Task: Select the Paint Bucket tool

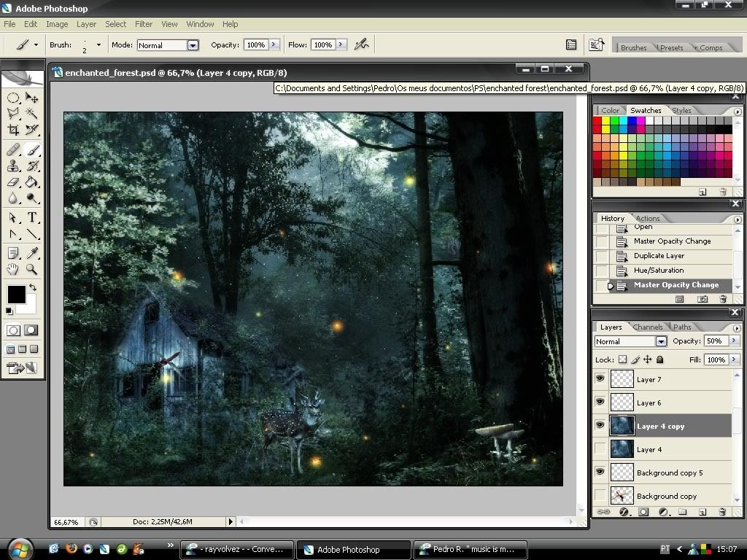Action: tap(32, 182)
